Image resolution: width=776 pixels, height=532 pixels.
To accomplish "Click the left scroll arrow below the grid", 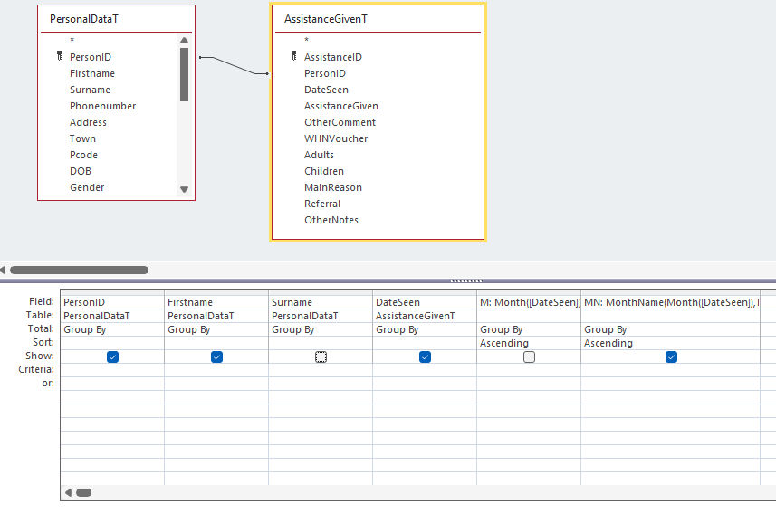I will point(68,491).
